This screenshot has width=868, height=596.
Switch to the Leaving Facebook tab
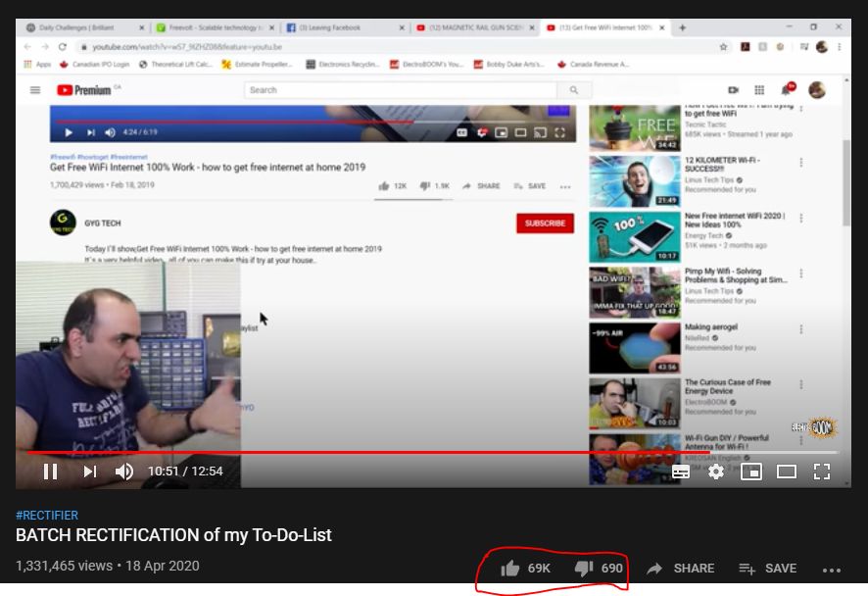tap(343, 27)
